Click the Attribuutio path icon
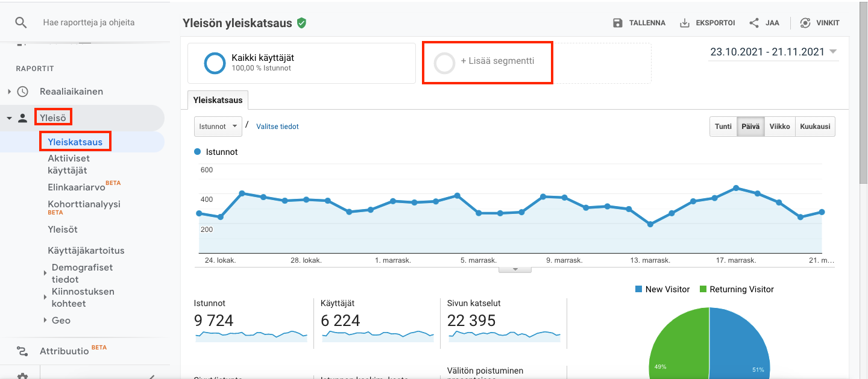Viewport: 868px width, 379px height. (x=22, y=351)
